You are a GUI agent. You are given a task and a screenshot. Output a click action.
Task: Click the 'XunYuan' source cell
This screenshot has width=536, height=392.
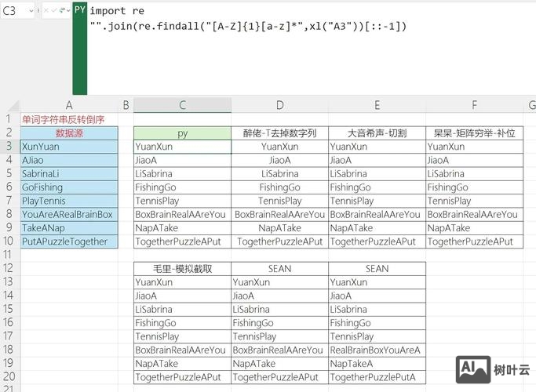[69, 147]
